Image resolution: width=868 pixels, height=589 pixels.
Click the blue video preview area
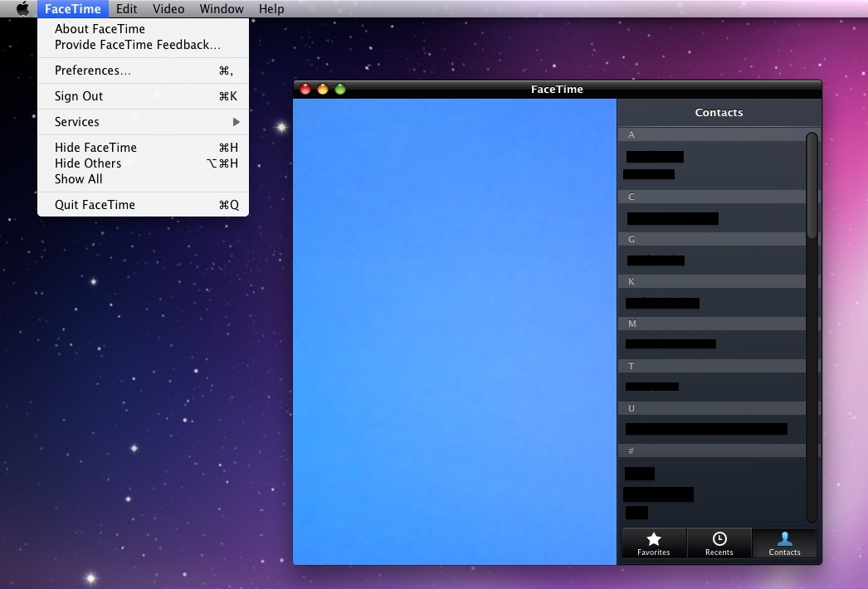[455, 332]
